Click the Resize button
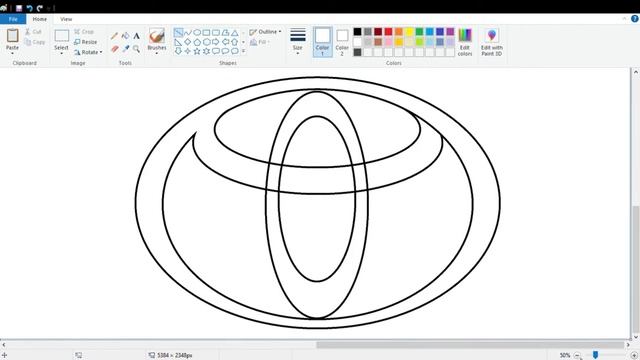The width and height of the screenshot is (640, 360). 86,42
